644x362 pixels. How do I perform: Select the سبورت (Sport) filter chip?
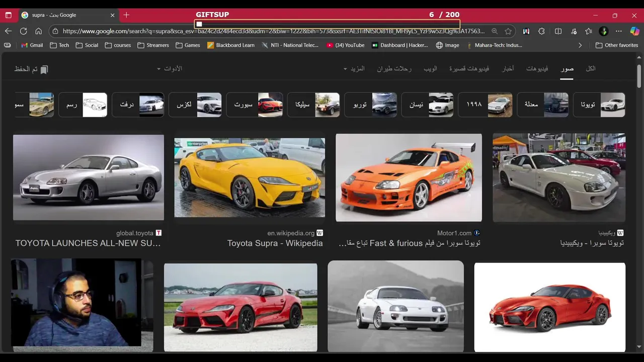point(255,105)
